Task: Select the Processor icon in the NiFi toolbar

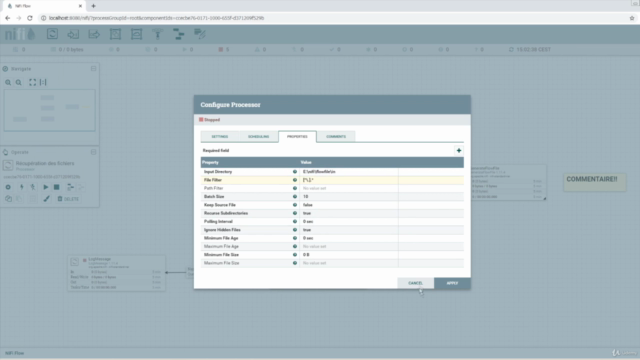Action: (x=52, y=34)
